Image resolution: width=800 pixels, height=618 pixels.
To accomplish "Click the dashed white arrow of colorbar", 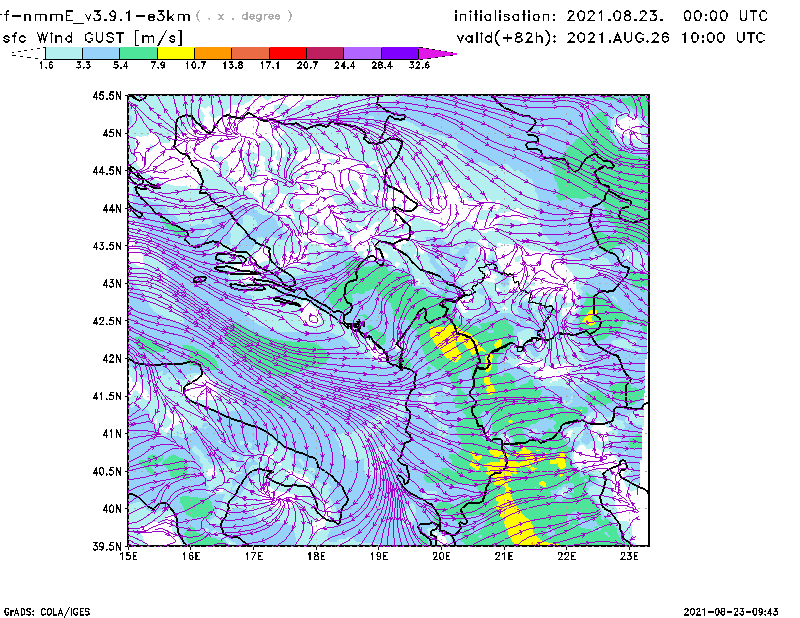I will 28,53.
